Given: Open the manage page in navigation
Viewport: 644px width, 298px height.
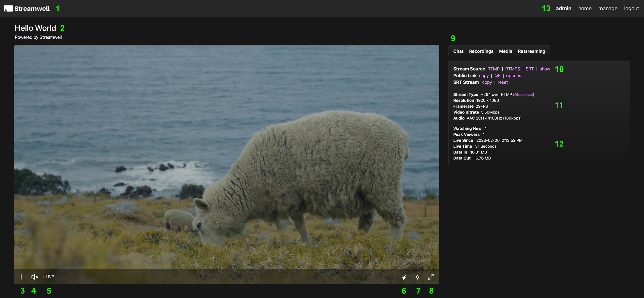Looking at the screenshot, I should tap(608, 8).
